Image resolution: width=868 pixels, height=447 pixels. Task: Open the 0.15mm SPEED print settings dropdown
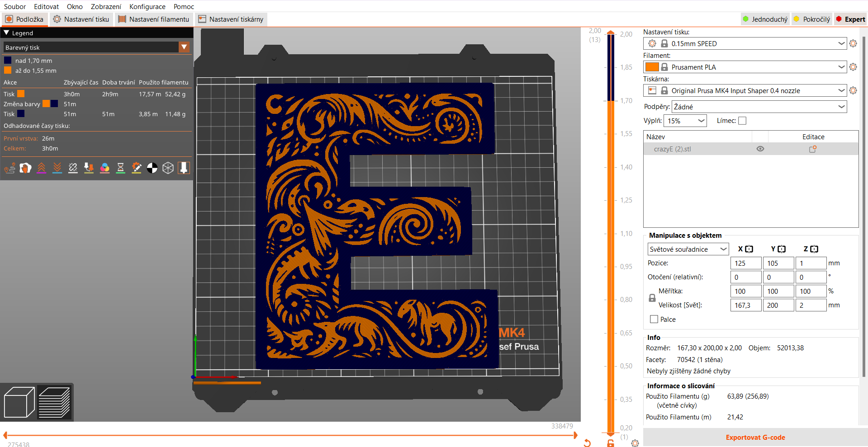745,43
